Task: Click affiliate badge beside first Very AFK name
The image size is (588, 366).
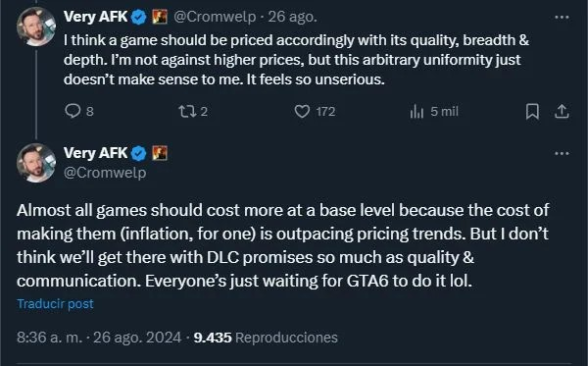Action: [x=160, y=17]
